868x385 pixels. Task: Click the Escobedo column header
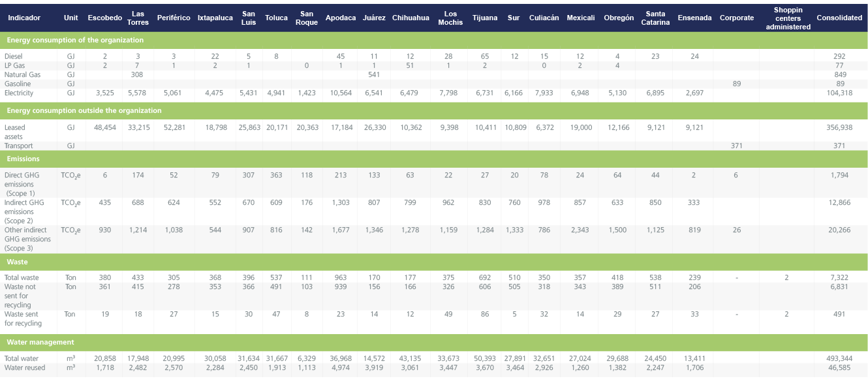pos(104,18)
